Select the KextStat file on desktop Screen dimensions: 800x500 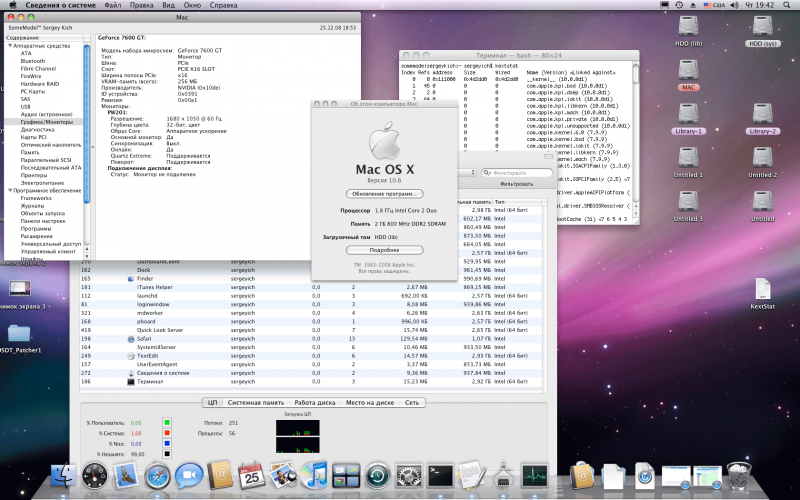click(762, 294)
